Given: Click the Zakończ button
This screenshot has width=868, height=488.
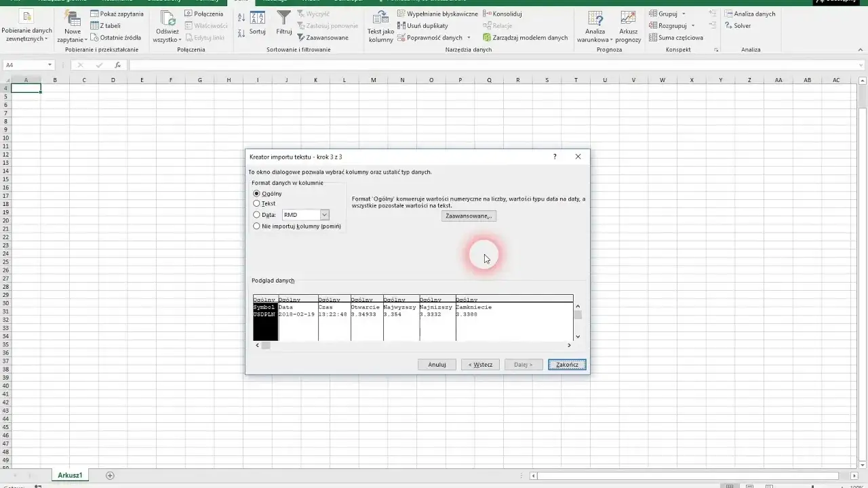Looking at the screenshot, I should 567,365.
